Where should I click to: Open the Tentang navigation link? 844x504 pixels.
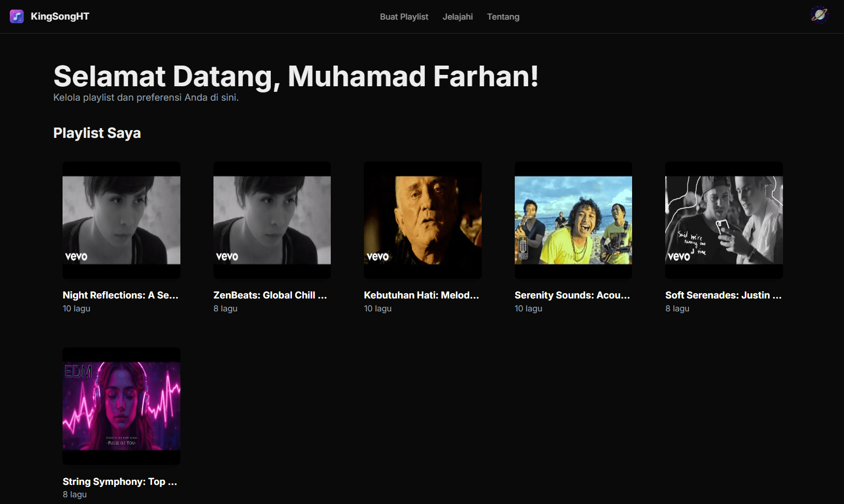503,17
